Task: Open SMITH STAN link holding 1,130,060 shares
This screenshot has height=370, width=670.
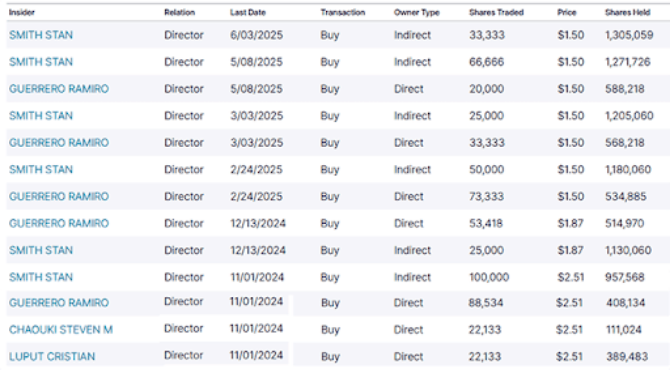Action: point(41,250)
